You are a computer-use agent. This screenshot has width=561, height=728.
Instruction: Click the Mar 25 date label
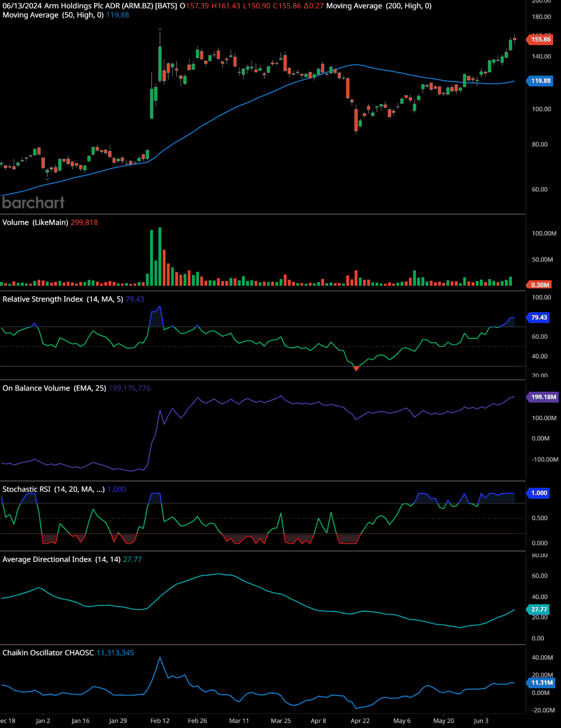281,721
